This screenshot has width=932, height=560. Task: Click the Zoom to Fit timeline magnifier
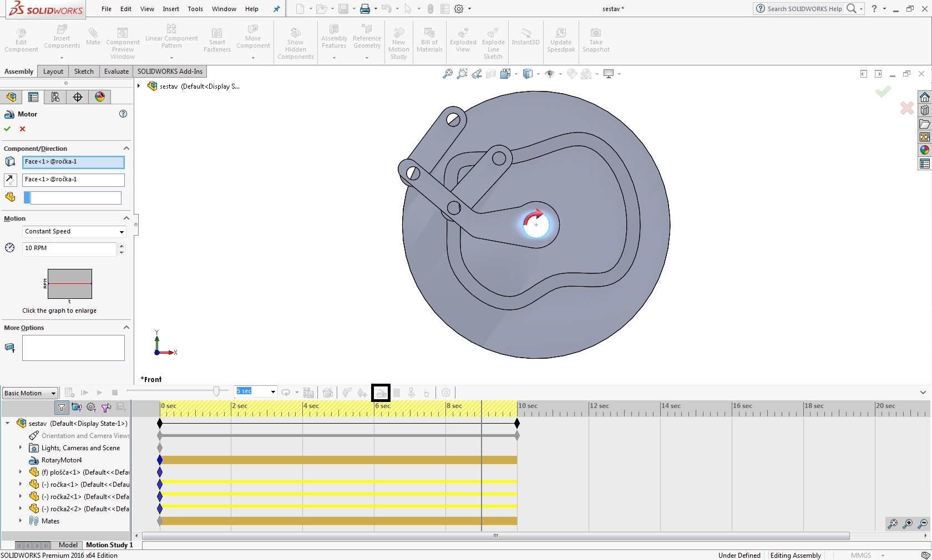892,523
